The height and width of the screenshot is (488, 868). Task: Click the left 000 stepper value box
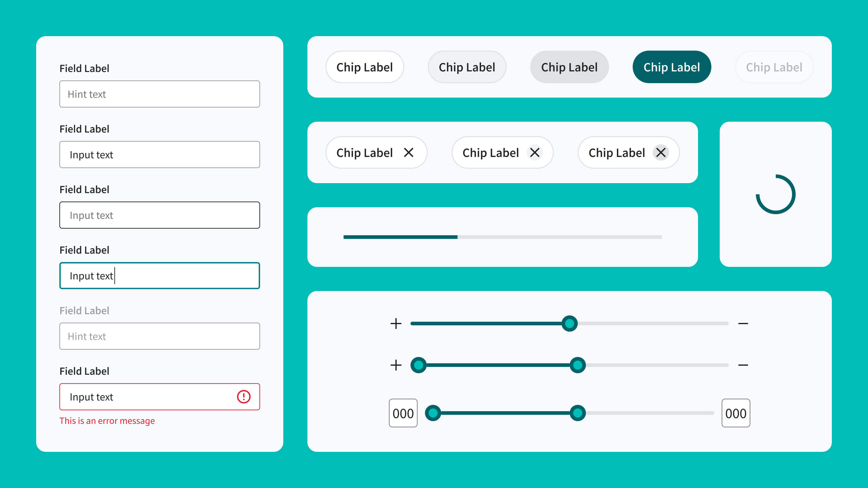pos(403,413)
